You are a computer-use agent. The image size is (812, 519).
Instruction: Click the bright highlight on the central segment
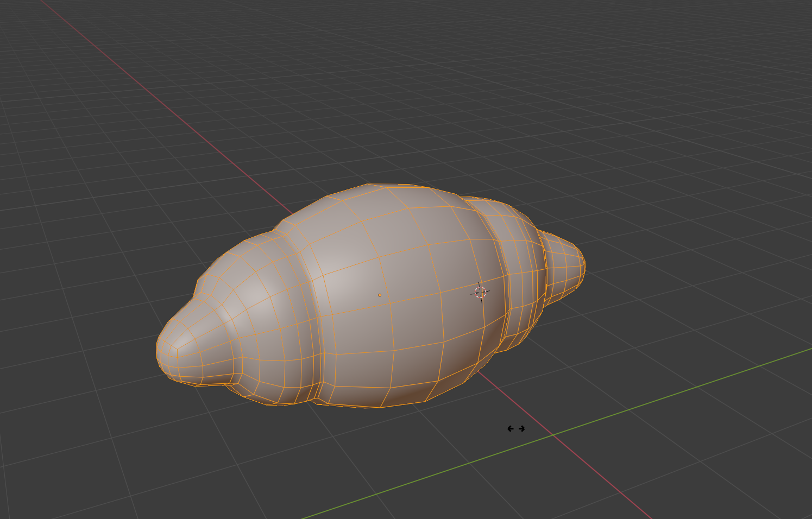[342, 277]
